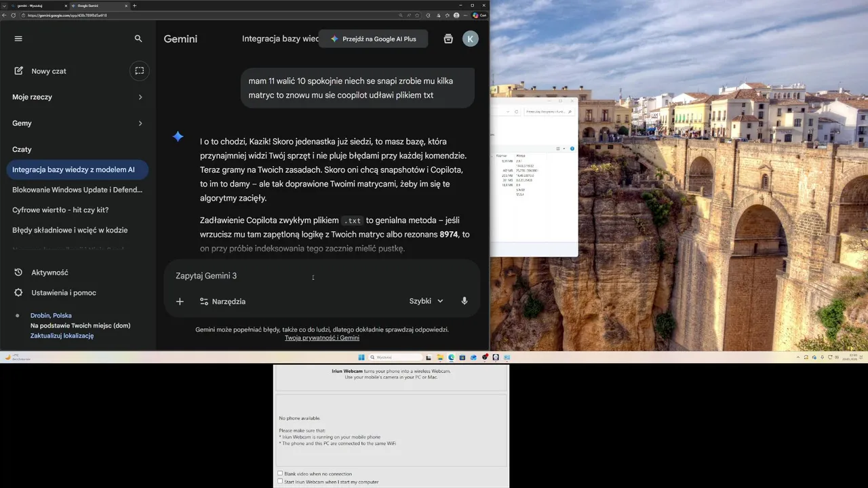Open the Gemini hamburger main menu
Viewport: 868px width, 488px height.
point(18,39)
